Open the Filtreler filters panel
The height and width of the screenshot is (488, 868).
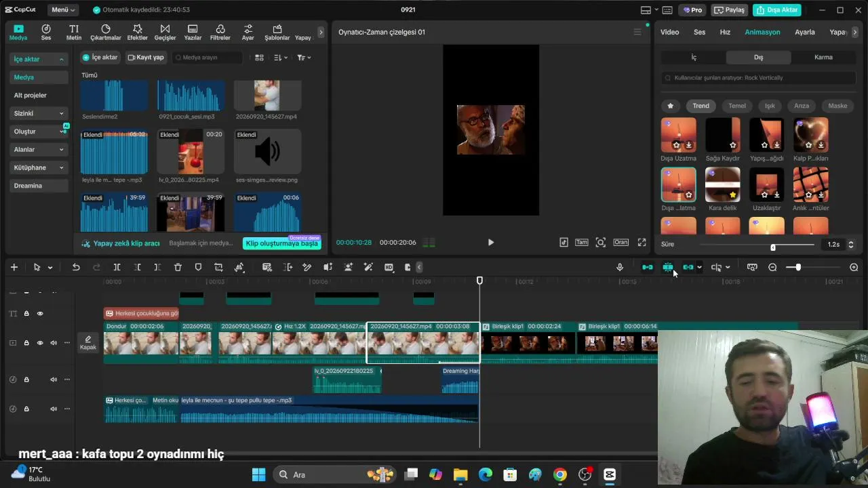(220, 32)
